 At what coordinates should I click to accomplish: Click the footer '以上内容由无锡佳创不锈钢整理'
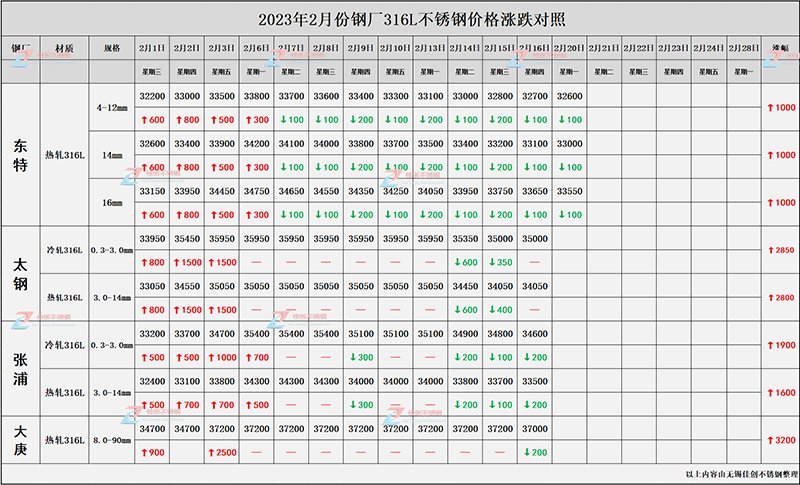coord(741,474)
